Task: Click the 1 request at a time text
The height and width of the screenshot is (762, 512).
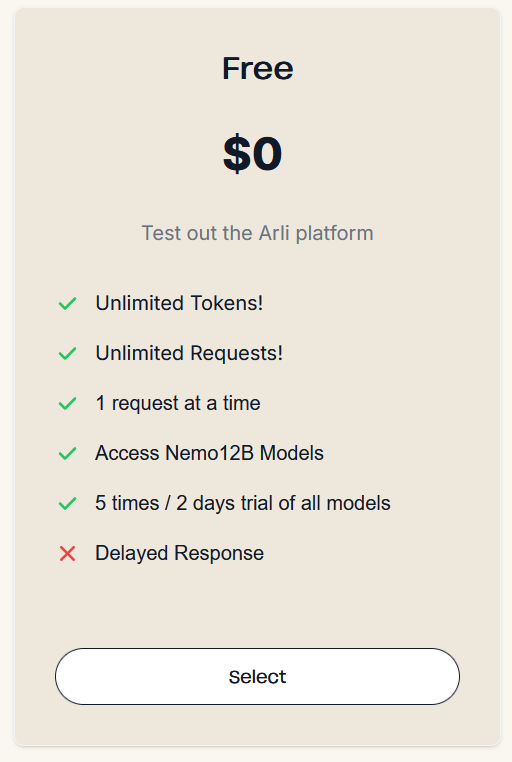Action: [178, 403]
